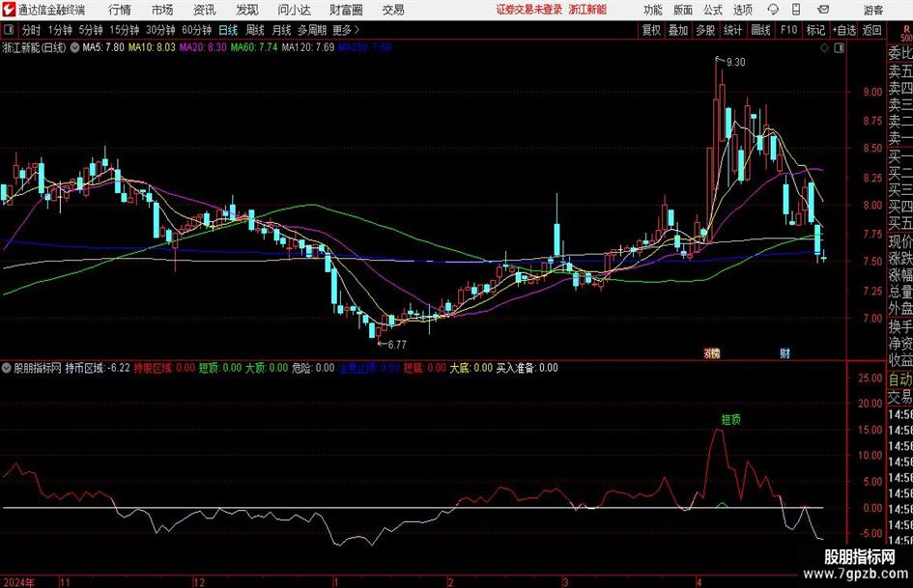Switch to 1分钟 period
Viewport: 913px width, 588px height.
[59, 30]
